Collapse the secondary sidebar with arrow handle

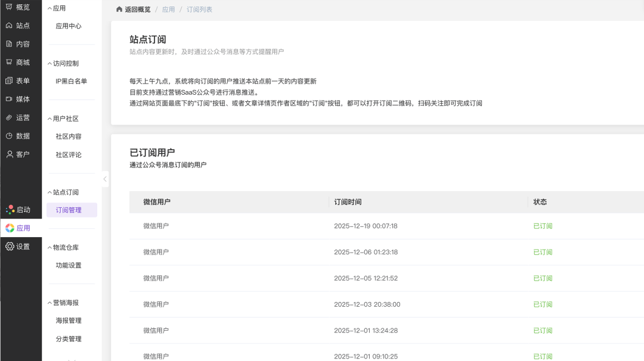coord(105,179)
